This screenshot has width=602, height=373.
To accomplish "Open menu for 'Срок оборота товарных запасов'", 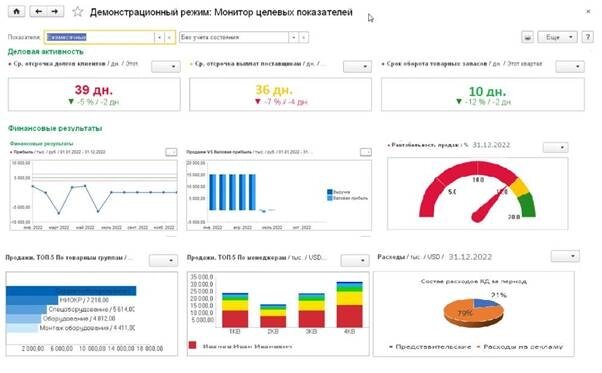I will click(x=570, y=66).
